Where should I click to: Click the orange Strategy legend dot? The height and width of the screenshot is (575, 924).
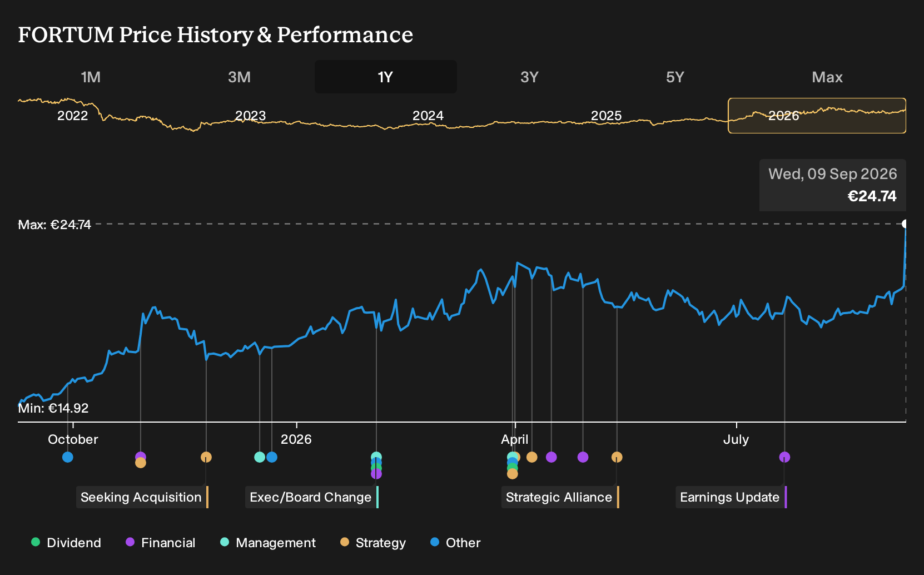(345, 542)
